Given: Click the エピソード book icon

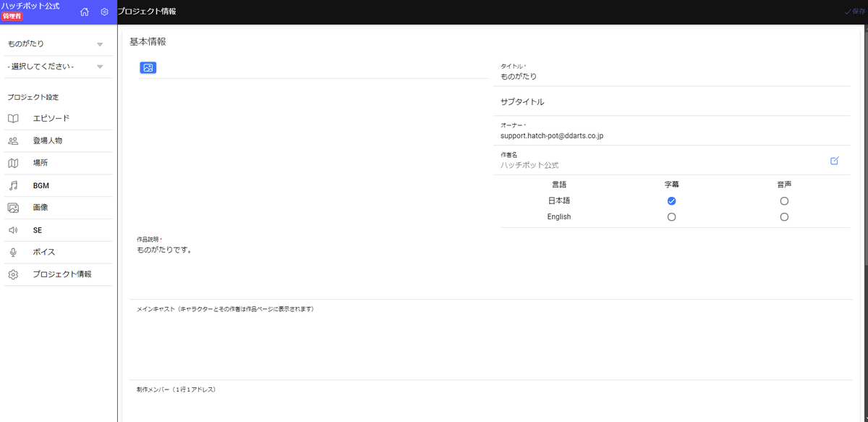Looking at the screenshot, I should click(13, 118).
